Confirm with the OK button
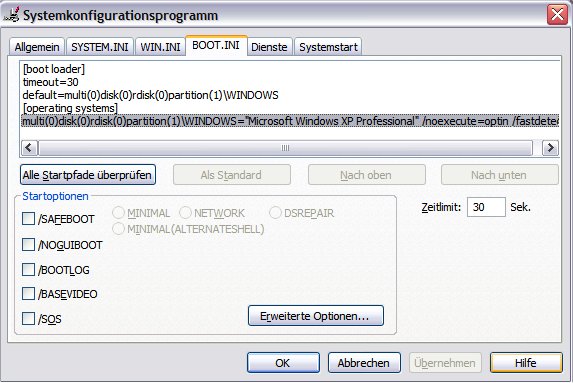573x383 pixels. pyautogui.click(x=283, y=363)
